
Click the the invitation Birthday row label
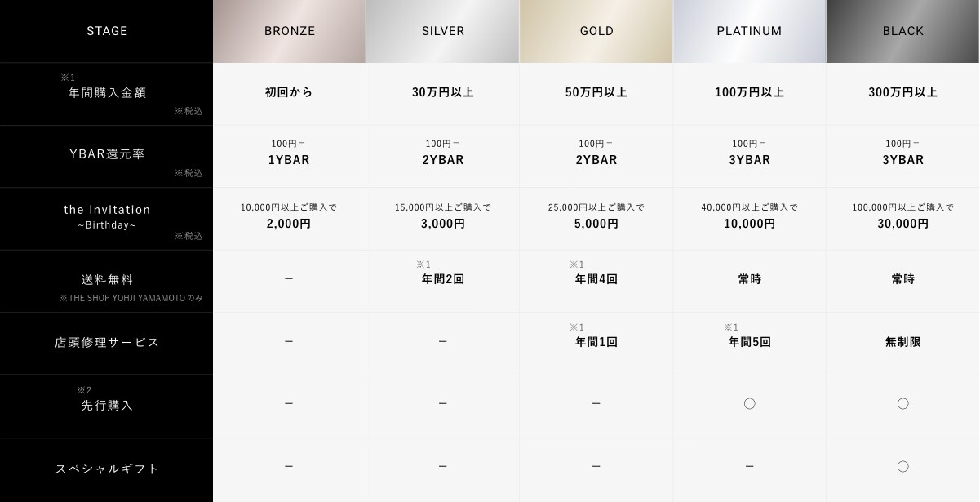(x=107, y=216)
